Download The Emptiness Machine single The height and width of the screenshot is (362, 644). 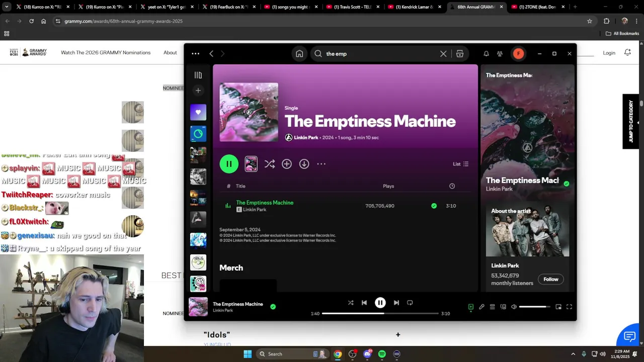tap(304, 164)
